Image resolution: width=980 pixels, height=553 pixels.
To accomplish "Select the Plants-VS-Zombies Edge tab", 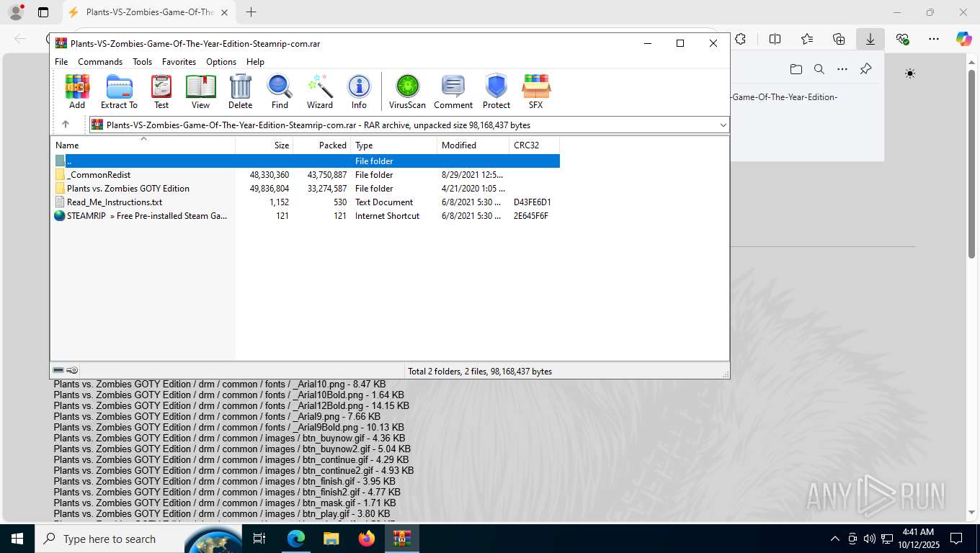I will pos(148,12).
